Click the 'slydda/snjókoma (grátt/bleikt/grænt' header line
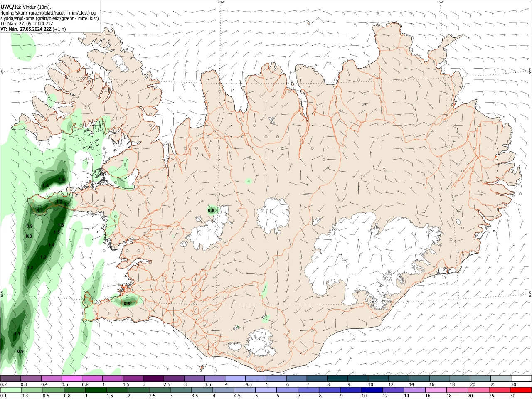Viewport: 532px width, 399px height. tap(49, 18)
